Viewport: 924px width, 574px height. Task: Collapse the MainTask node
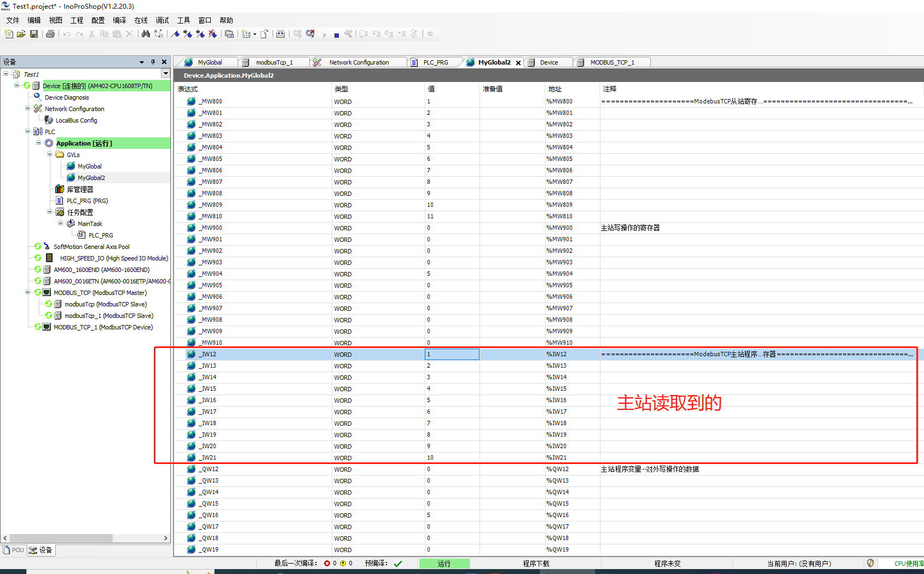(x=60, y=223)
